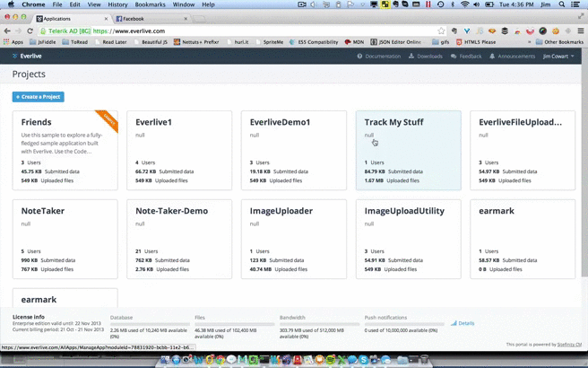Open Announcements in header
This screenshot has width=588, height=368.
(x=512, y=56)
